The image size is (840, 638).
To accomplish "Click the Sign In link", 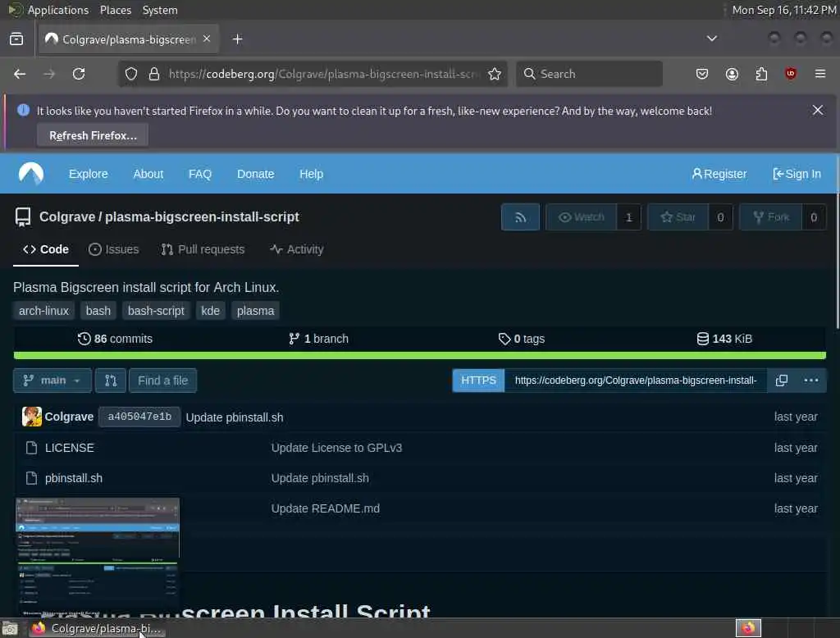I will coord(797,174).
